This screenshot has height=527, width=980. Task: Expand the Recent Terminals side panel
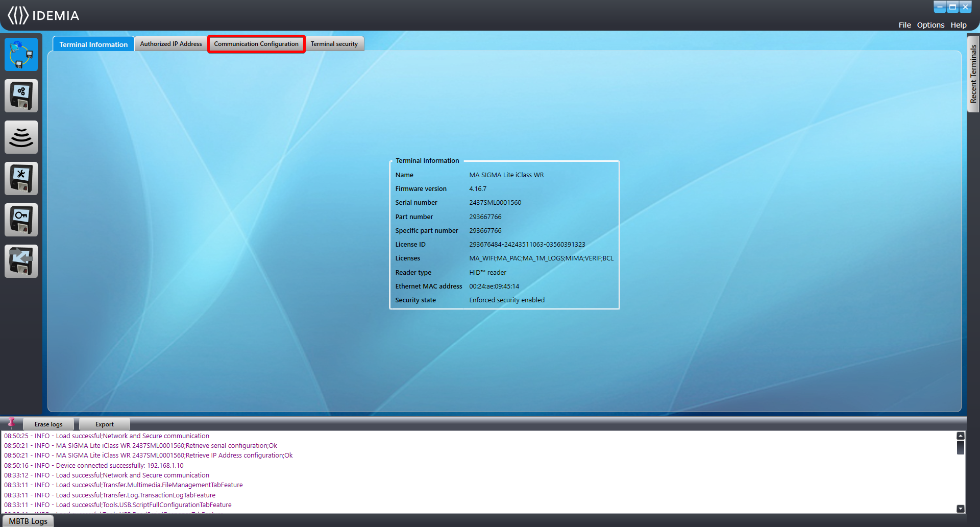coord(973,74)
